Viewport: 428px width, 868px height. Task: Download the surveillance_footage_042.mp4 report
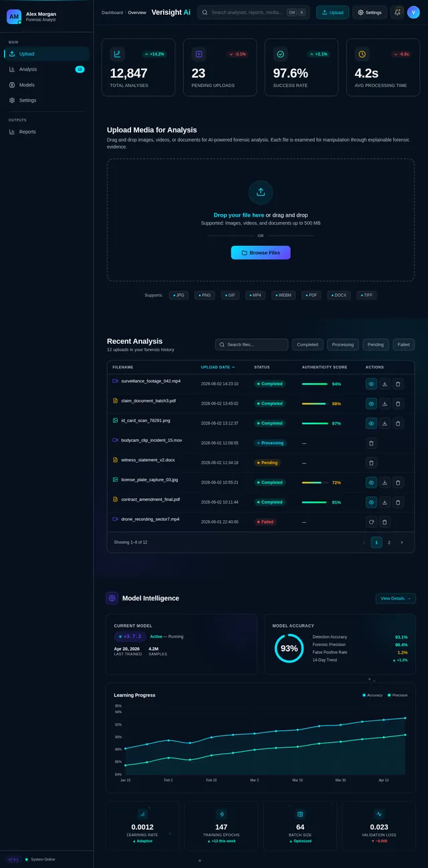click(x=385, y=384)
